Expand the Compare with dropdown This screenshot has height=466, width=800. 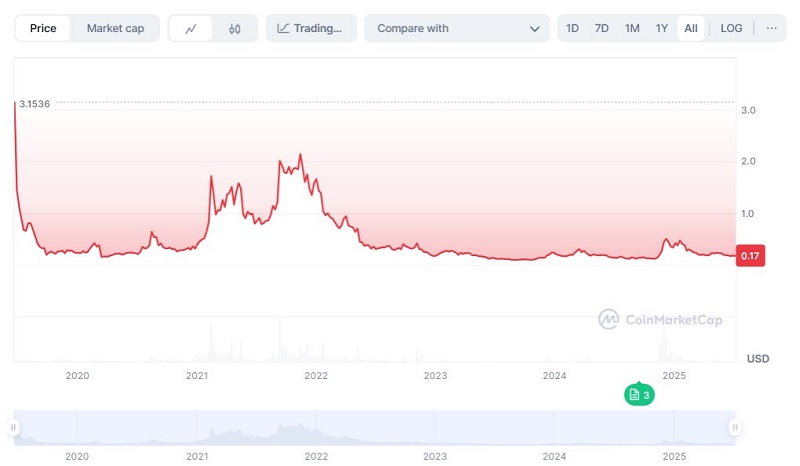click(457, 28)
